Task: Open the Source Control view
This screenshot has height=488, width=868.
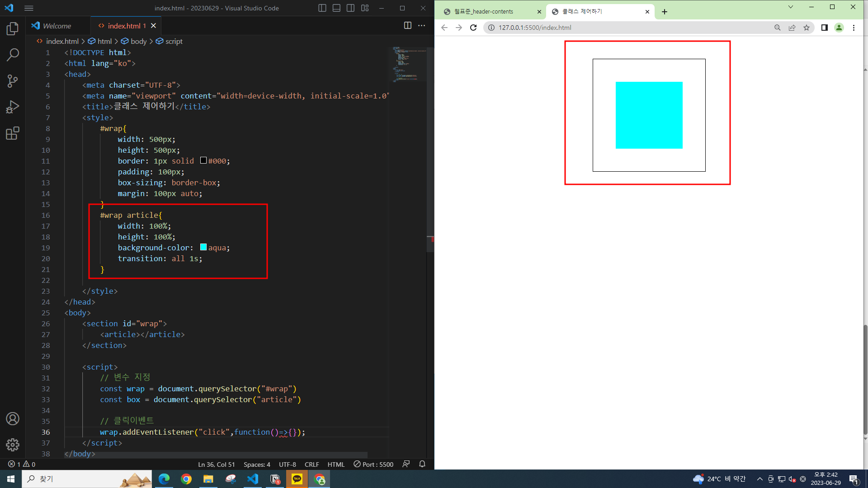Action: [x=13, y=81]
